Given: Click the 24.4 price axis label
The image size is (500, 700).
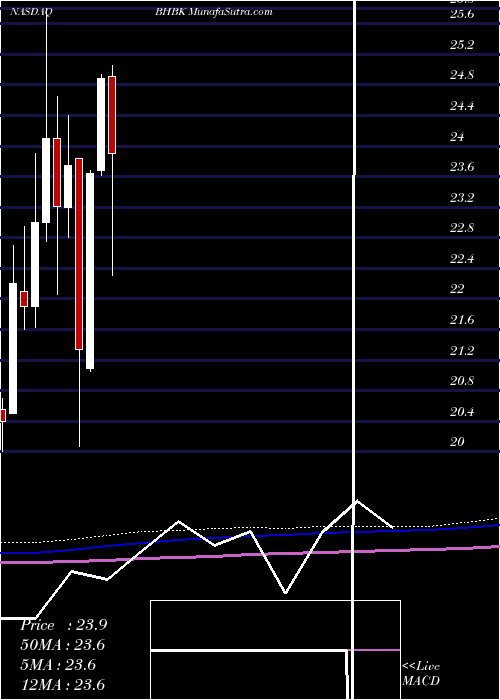Looking at the screenshot, I should coord(462,106).
